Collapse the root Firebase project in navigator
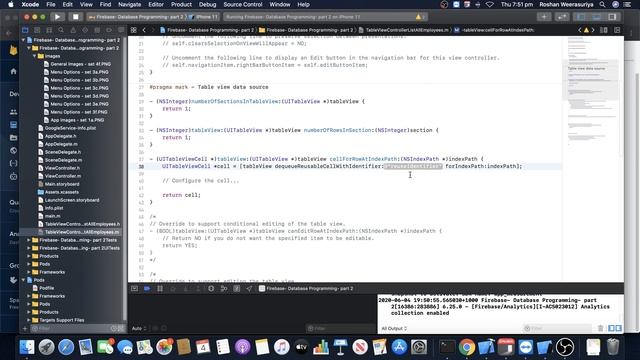640x360 pixels. 23,40
